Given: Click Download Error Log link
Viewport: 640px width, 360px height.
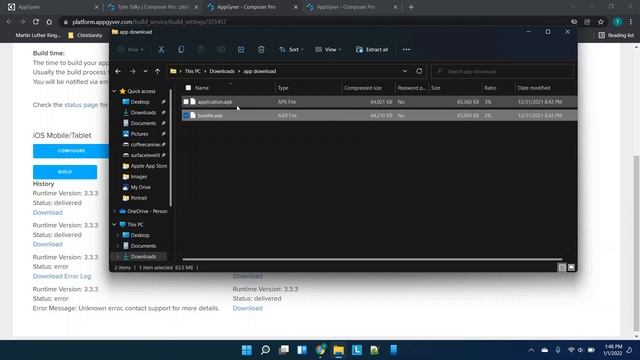Looking at the screenshot, I should click(x=62, y=276).
